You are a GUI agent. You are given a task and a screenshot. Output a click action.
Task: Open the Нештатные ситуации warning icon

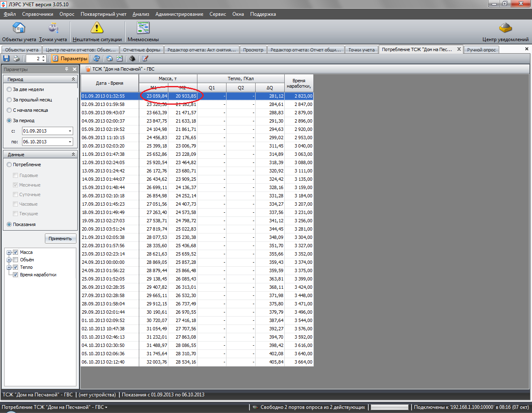coord(97,28)
